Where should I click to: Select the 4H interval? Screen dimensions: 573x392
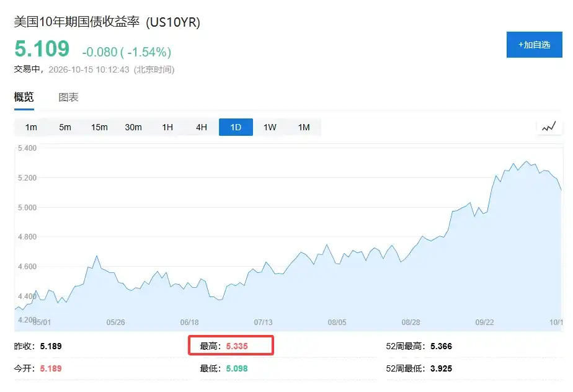[x=202, y=127]
